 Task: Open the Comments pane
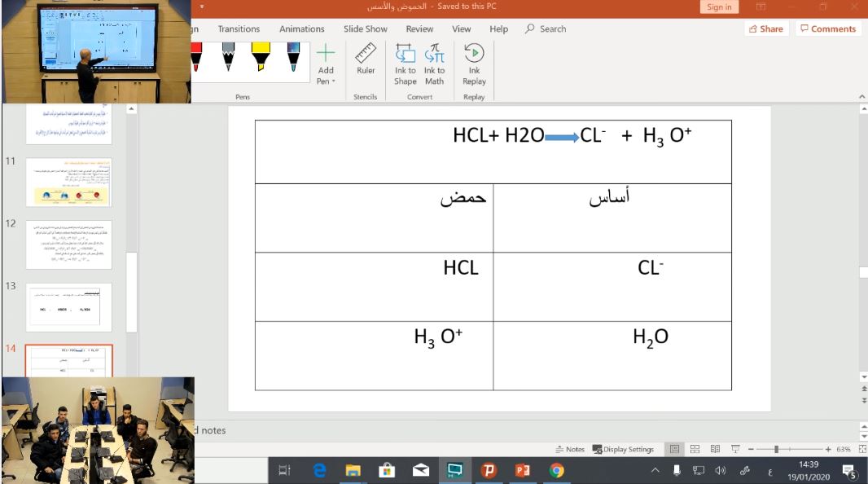(x=827, y=29)
